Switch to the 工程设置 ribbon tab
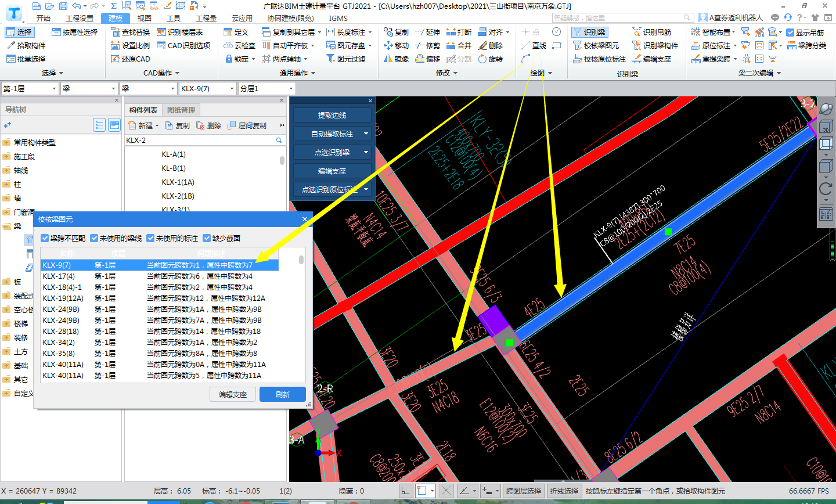The image size is (836, 504). pos(80,18)
